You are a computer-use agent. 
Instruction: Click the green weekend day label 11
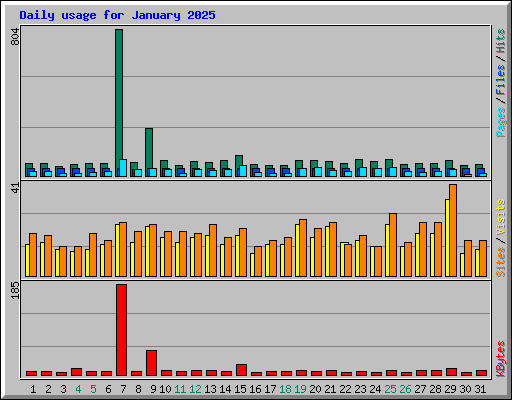tap(180, 389)
